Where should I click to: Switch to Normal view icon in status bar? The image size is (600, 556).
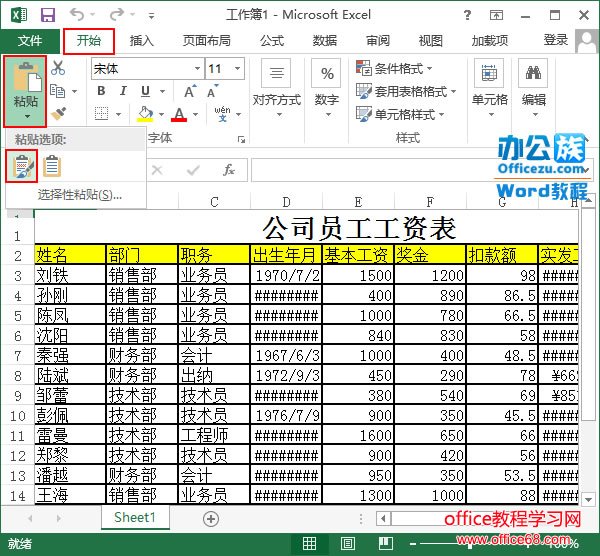[x=309, y=543]
